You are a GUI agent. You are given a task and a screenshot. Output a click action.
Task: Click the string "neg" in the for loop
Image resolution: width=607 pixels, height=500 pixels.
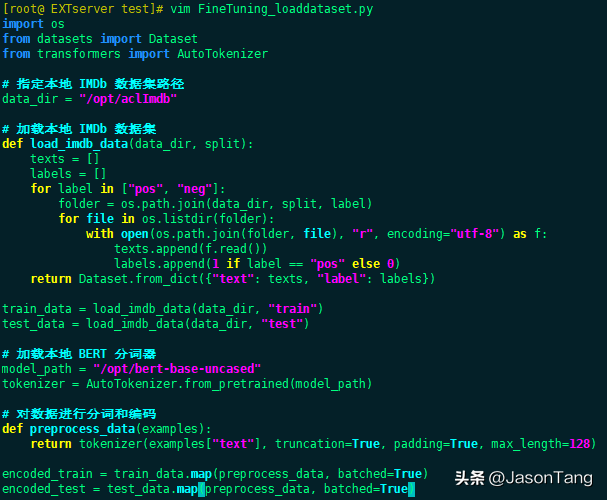coord(195,189)
